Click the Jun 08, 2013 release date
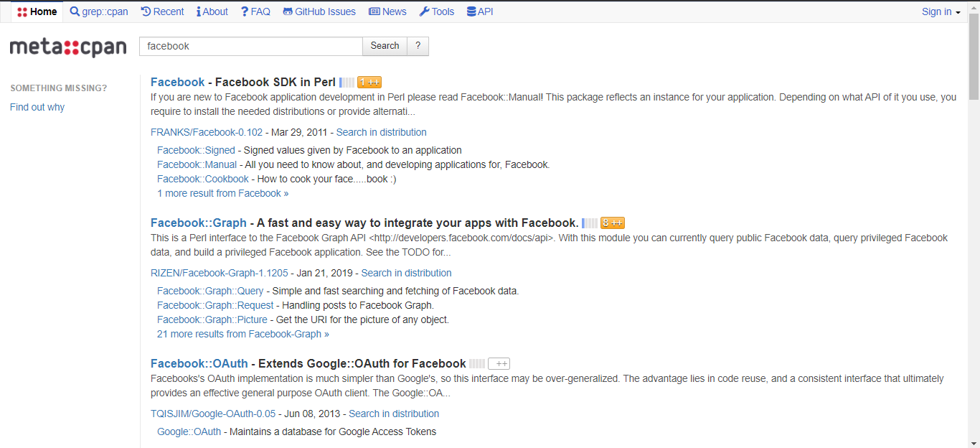 (x=312, y=414)
